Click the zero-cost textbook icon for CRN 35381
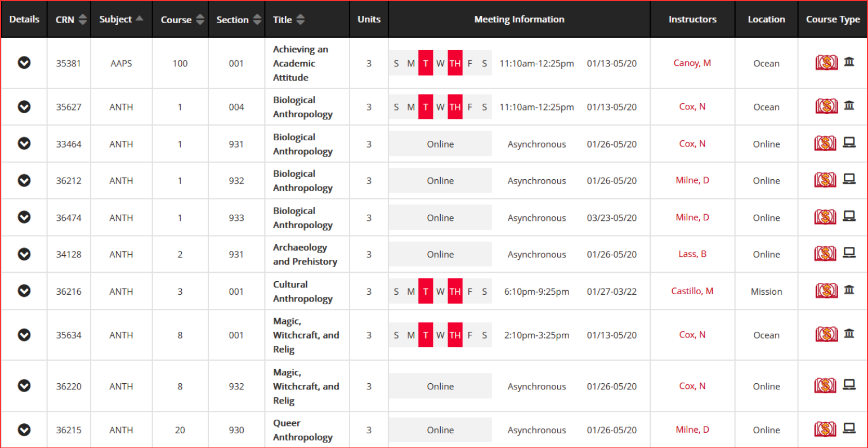Viewport: 868px width, 448px height. [x=826, y=63]
